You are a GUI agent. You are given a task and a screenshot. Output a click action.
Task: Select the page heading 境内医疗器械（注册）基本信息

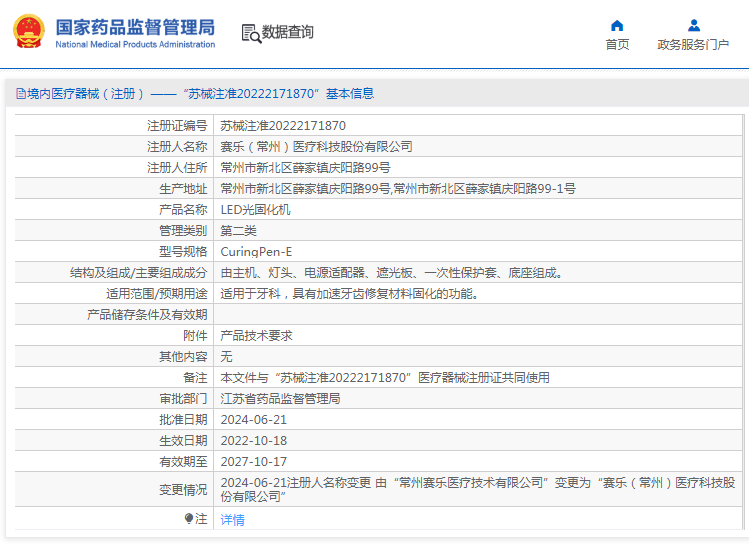tap(201, 94)
